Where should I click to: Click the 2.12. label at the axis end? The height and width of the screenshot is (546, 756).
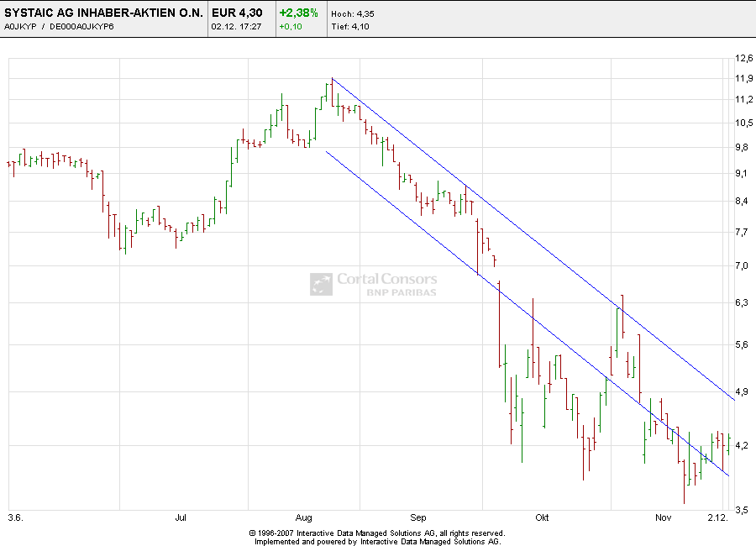(717, 517)
